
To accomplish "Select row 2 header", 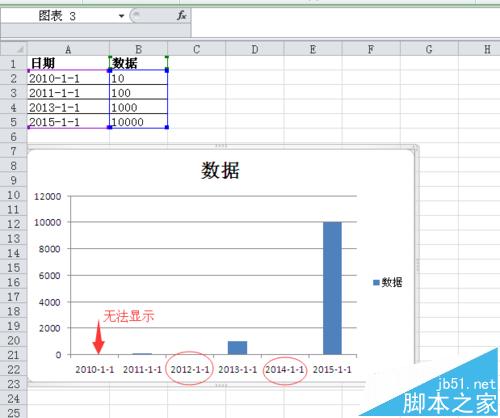I will coord(13,78).
